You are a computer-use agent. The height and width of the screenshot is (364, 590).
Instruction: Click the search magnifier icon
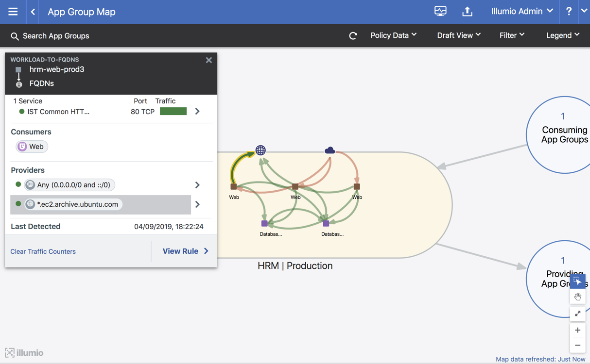click(15, 36)
